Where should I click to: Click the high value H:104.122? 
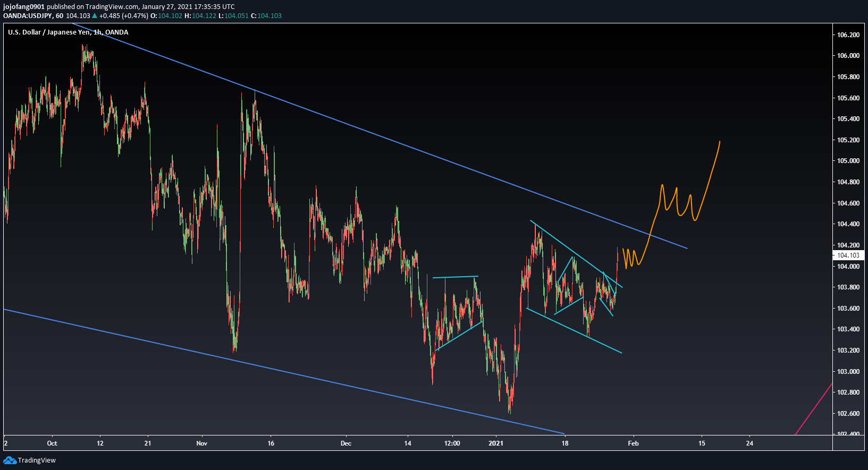[x=200, y=15]
